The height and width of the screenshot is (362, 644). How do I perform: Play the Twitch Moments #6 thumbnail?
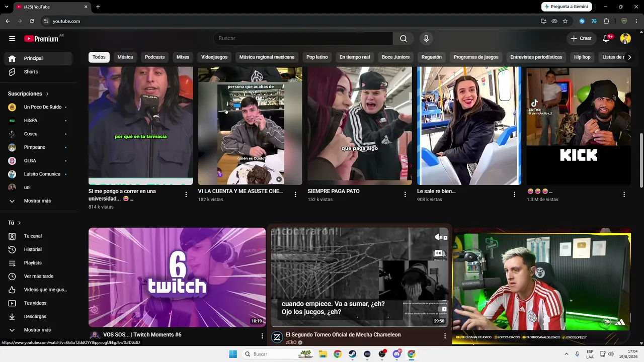coord(177,277)
